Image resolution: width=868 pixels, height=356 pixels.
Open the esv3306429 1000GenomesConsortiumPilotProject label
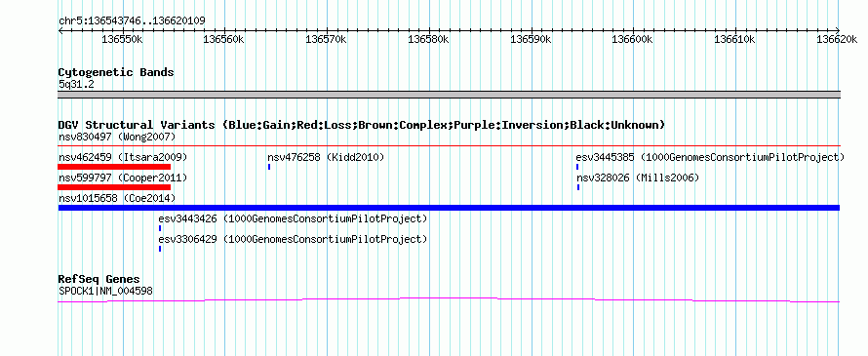click(x=293, y=239)
